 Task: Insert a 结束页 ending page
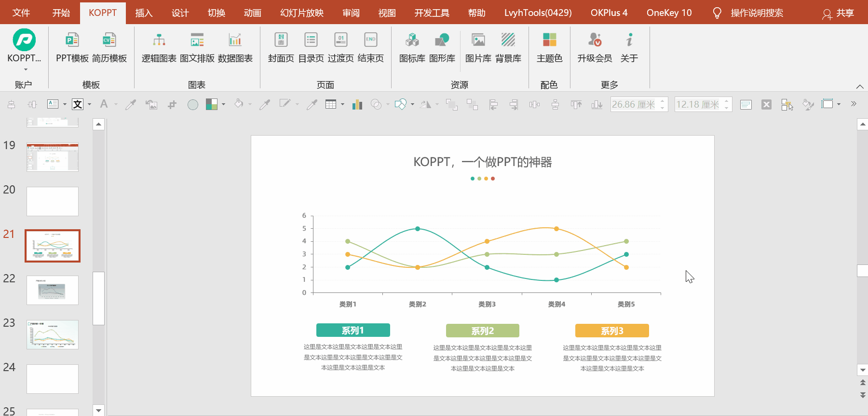pos(371,48)
